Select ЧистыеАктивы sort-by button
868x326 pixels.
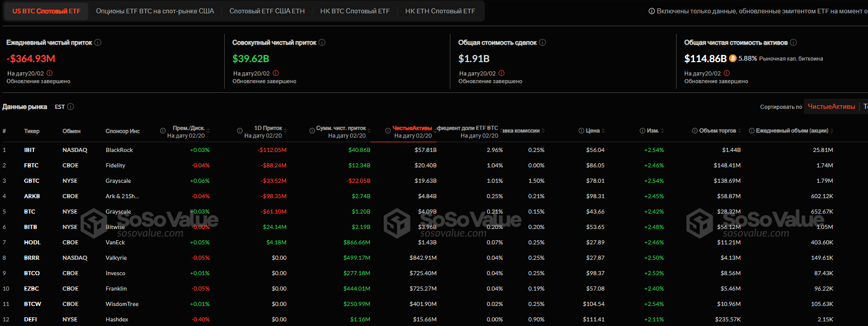pos(832,106)
